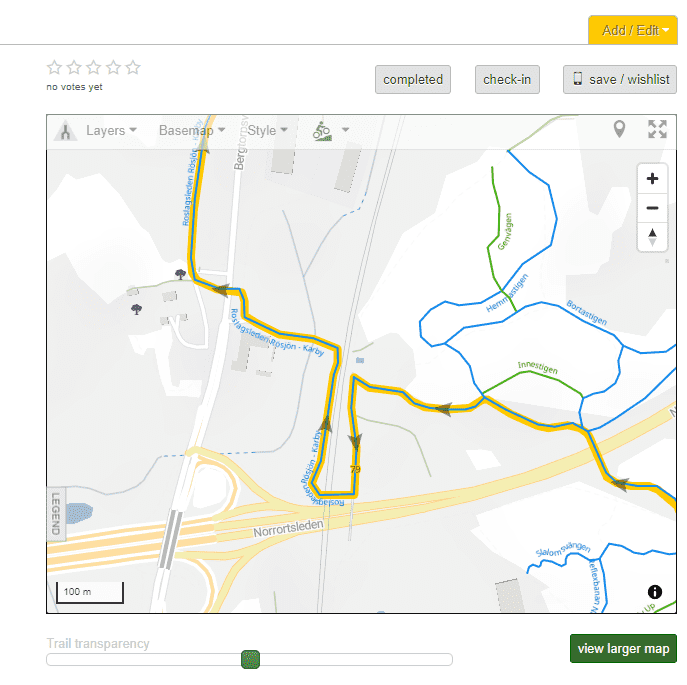The width and height of the screenshot is (687, 685).
Task: Click the Trail transparency slider handle
Action: coord(251,659)
